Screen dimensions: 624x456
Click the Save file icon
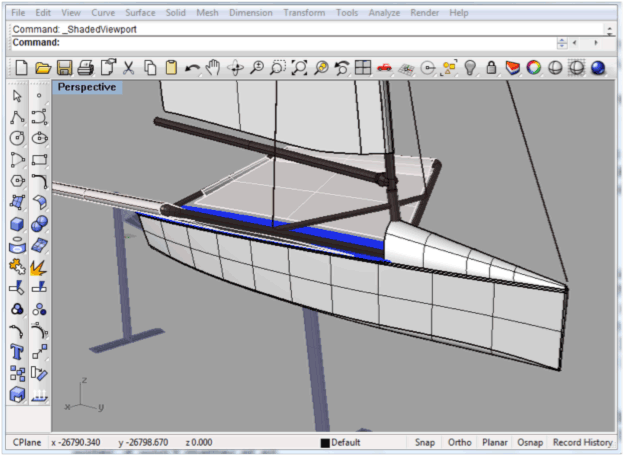(x=64, y=68)
